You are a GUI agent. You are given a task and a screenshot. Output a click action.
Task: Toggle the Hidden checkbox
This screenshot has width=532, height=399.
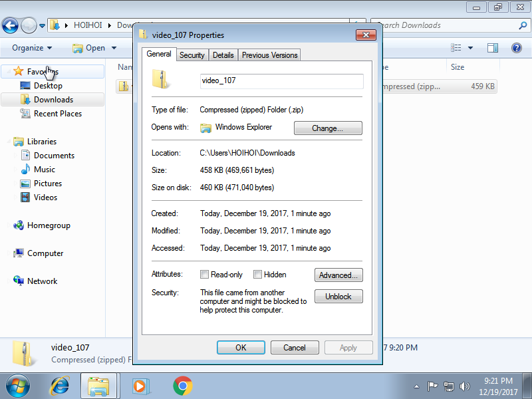click(x=257, y=275)
